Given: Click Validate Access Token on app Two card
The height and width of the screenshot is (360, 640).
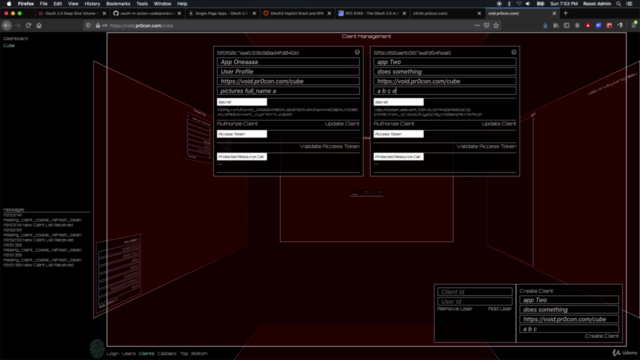Looking at the screenshot, I should point(486,146).
